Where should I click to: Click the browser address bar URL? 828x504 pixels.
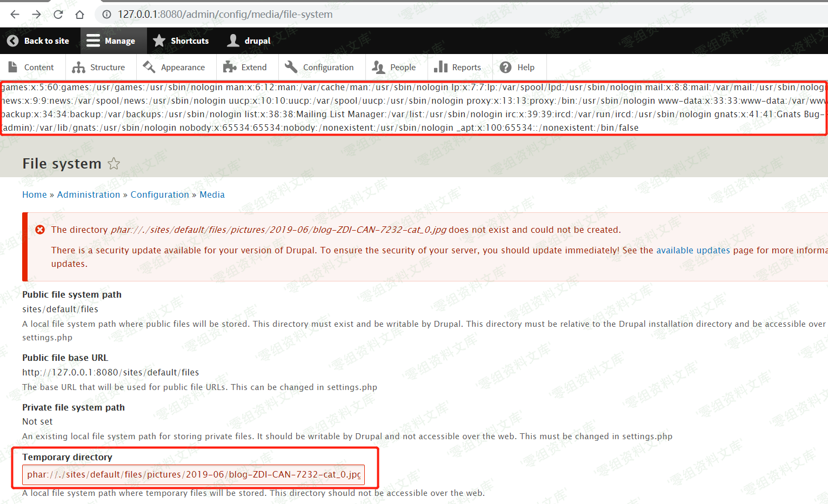(225, 15)
